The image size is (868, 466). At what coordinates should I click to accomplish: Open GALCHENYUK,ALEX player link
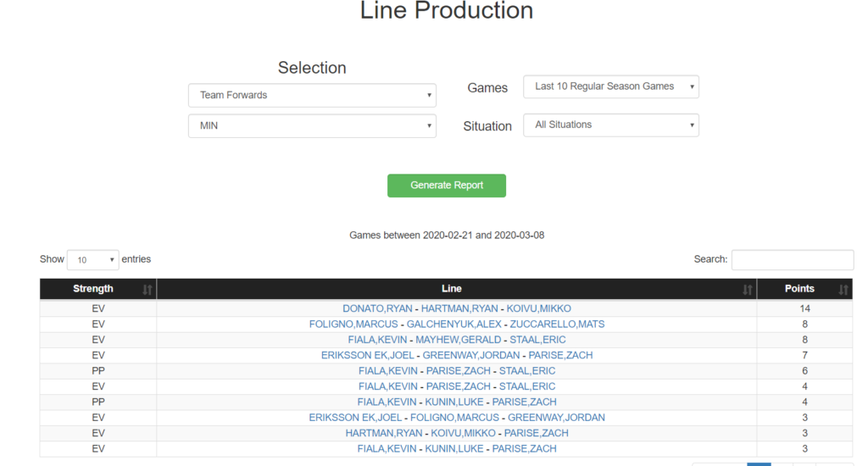coord(454,325)
